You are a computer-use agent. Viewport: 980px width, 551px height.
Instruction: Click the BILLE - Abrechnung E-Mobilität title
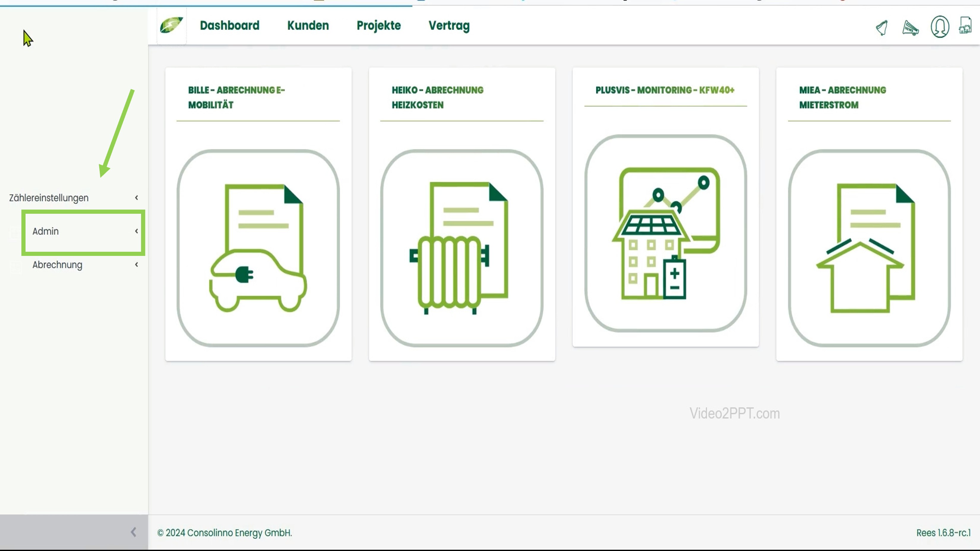point(236,97)
